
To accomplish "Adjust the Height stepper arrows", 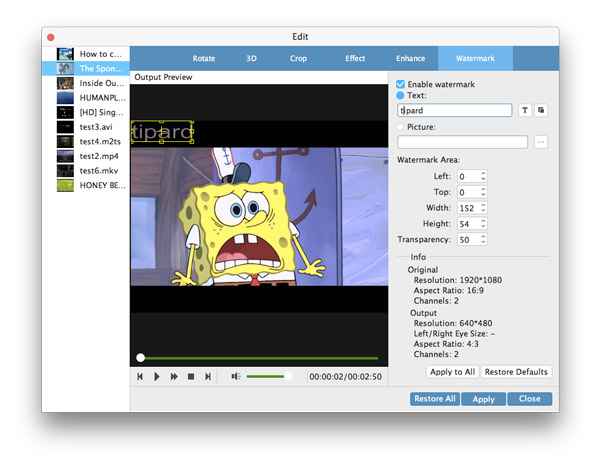I will [x=483, y=223].
